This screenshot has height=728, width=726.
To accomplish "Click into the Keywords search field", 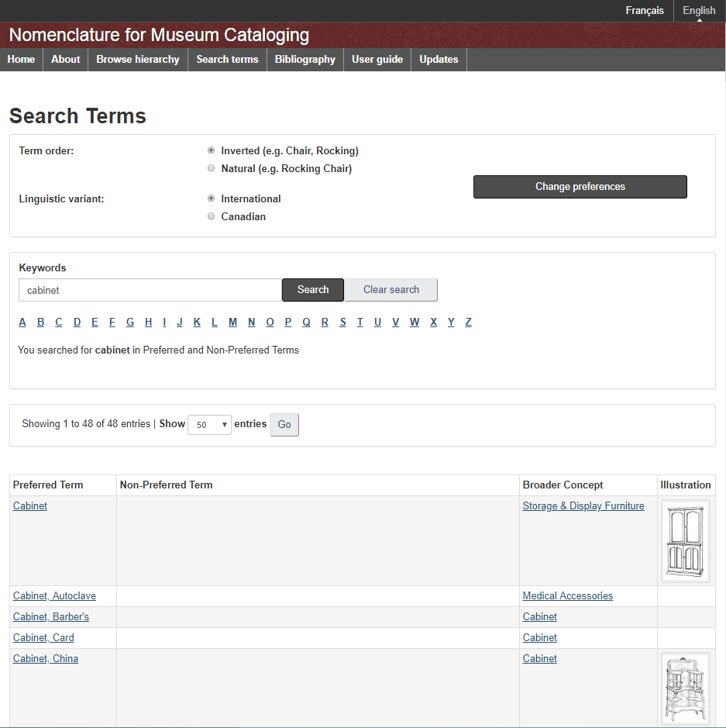I will [150, 290].
